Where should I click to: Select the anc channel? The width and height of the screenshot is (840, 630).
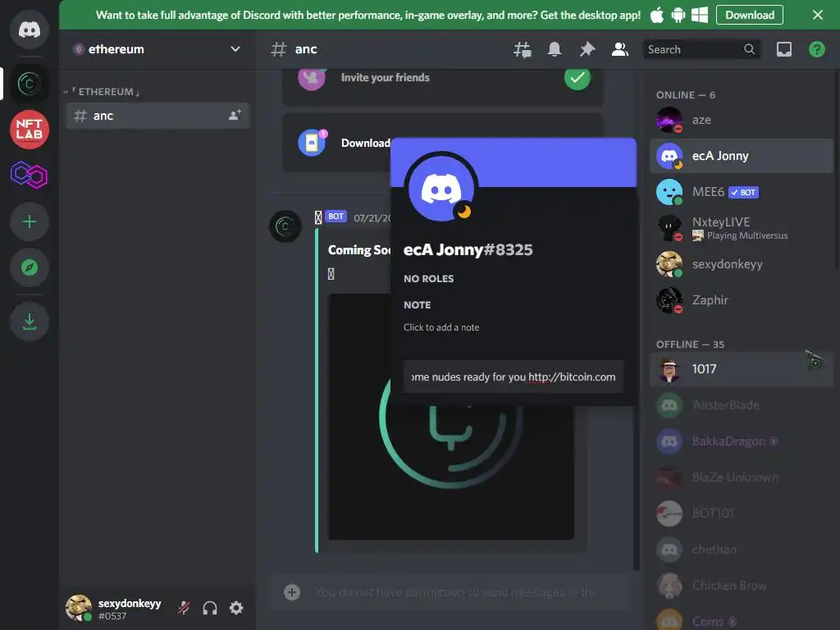[157, 115]
